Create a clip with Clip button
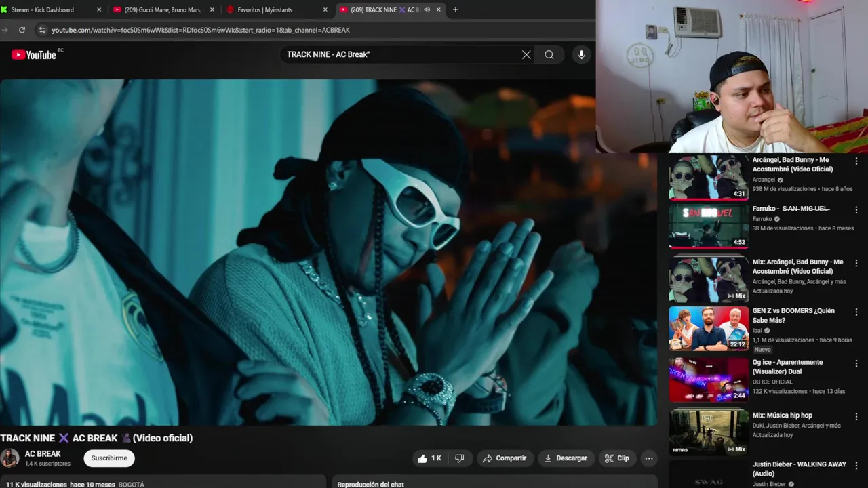 click(x=617, y=458)
